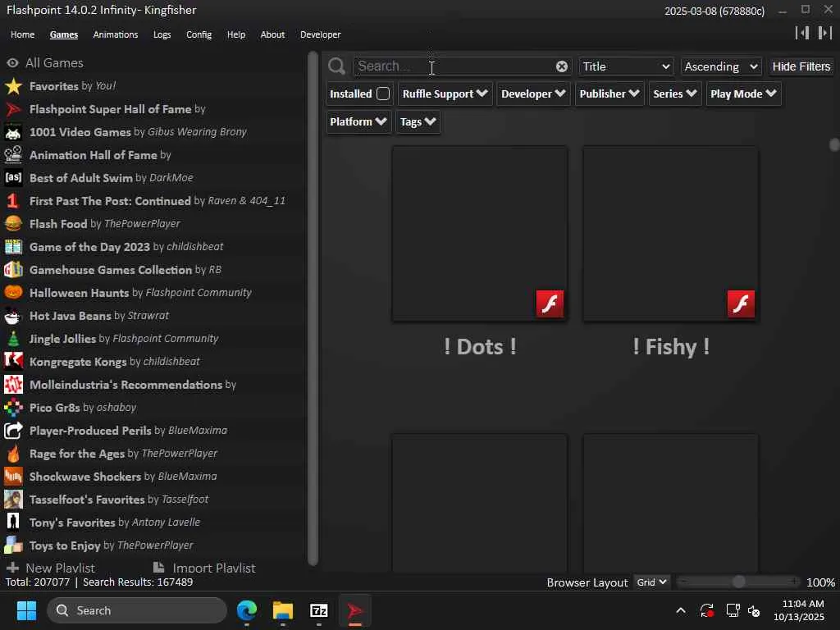The image size is (840, 630).
Task: Switch to the Animations tab
Action: (x=115, y=34)
